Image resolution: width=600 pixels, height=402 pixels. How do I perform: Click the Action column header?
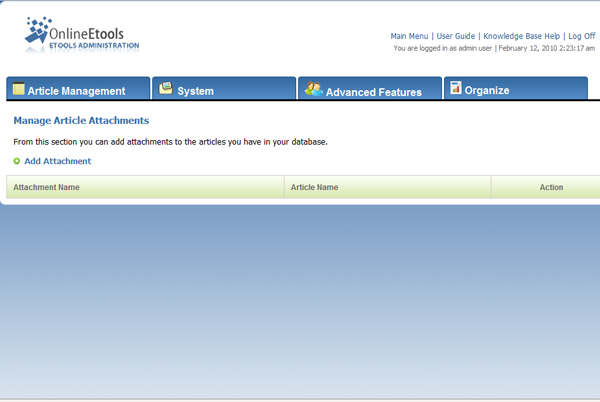551,187
